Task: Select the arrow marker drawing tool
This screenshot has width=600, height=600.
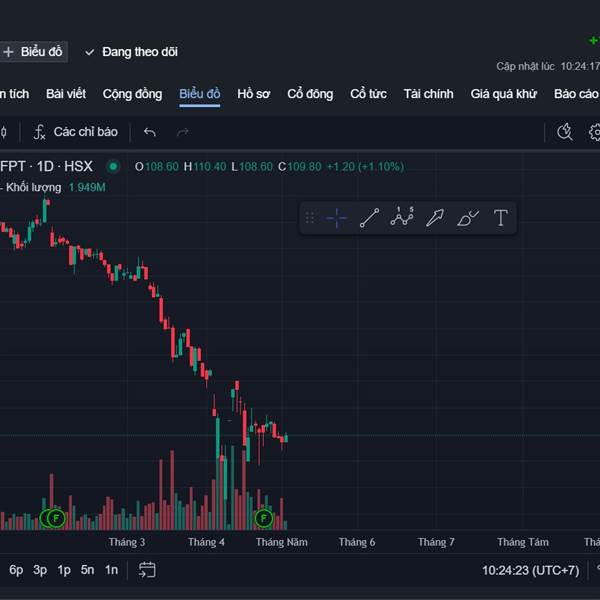Action: pyautogui.click(x=434, y=218)
